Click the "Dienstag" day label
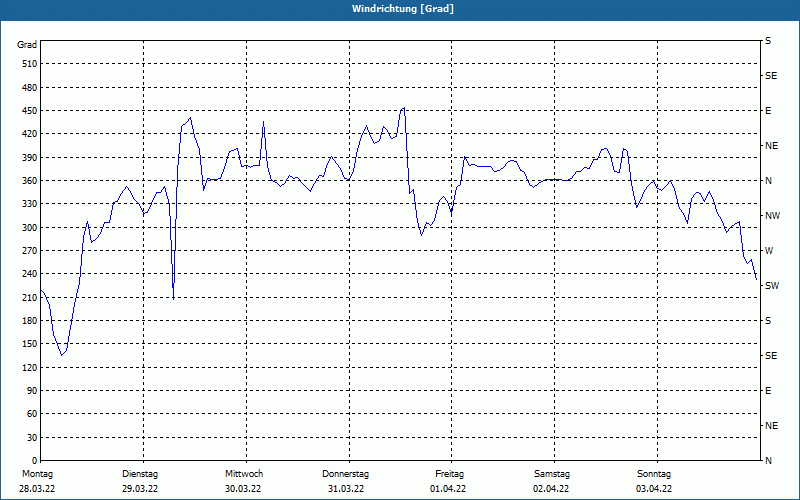The height and width of the screenshot is (500, 800). point(140,474)
